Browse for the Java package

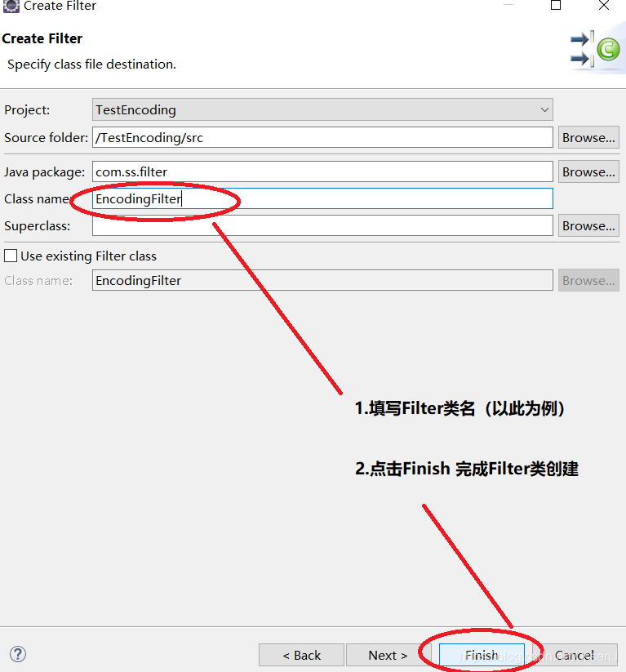[x=588, y=171]
